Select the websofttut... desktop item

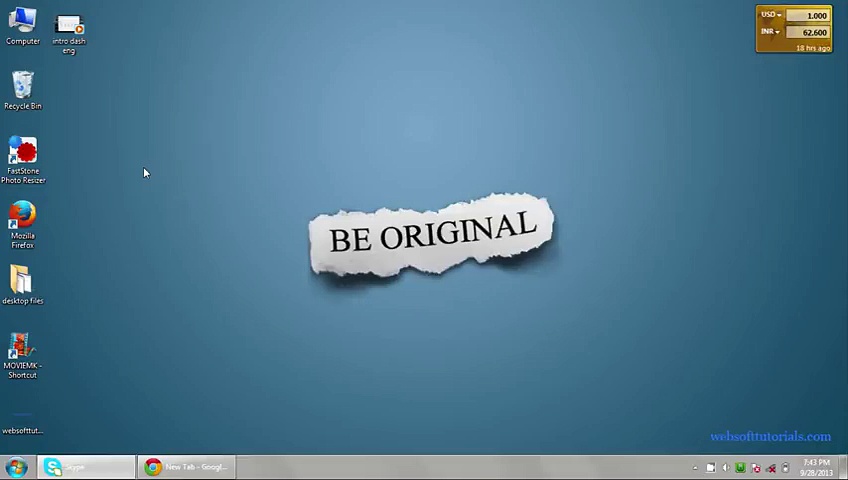click(23, 422)
